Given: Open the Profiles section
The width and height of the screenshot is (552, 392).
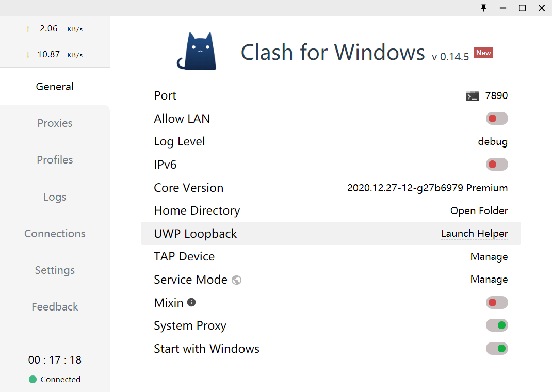Looking at the screenshot, I should [55, 160].
